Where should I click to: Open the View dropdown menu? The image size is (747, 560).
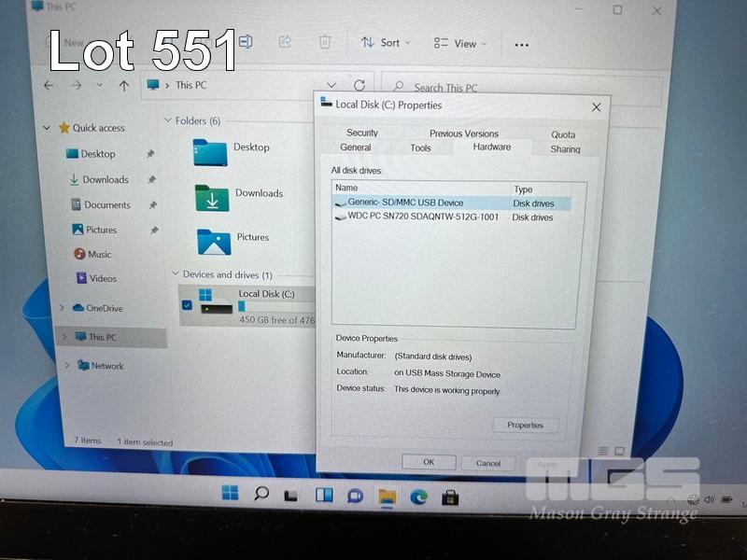tap(456, 44)
